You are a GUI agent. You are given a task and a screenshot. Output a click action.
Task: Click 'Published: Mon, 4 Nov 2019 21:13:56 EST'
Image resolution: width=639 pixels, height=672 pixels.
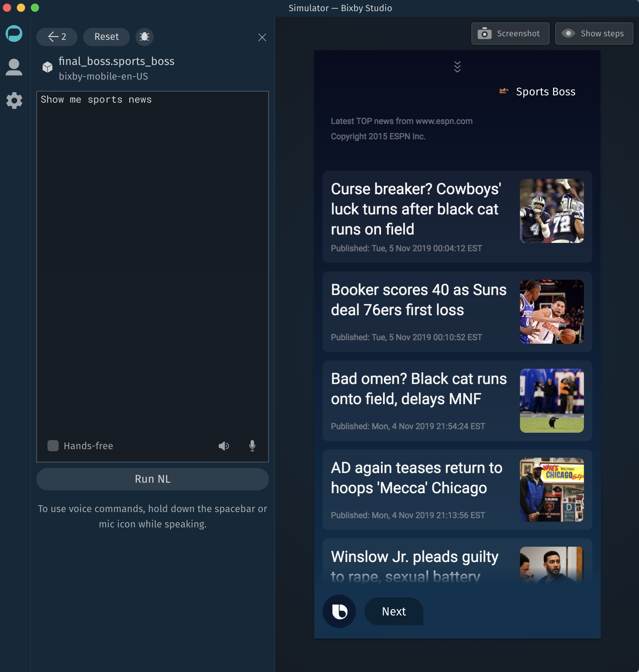(x=408, y=516)
